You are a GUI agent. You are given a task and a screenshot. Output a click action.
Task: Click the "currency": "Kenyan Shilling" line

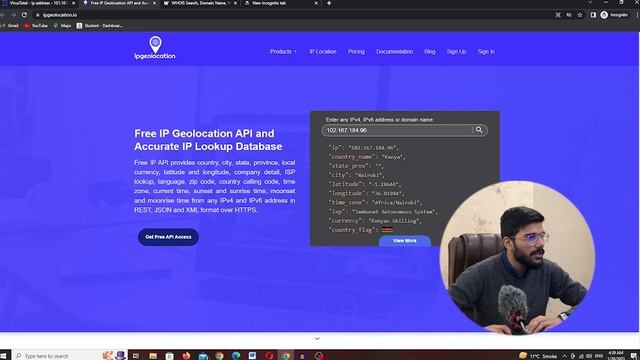375,221
